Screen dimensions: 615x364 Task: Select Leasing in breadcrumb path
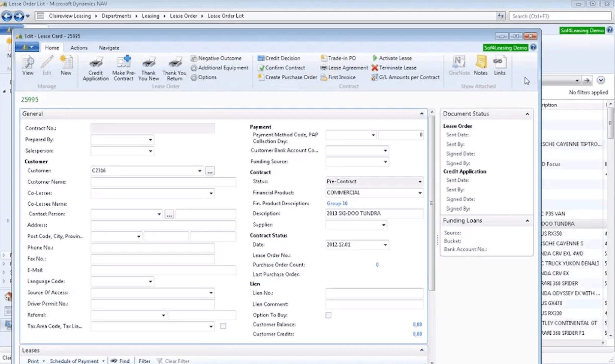(150, 16)
